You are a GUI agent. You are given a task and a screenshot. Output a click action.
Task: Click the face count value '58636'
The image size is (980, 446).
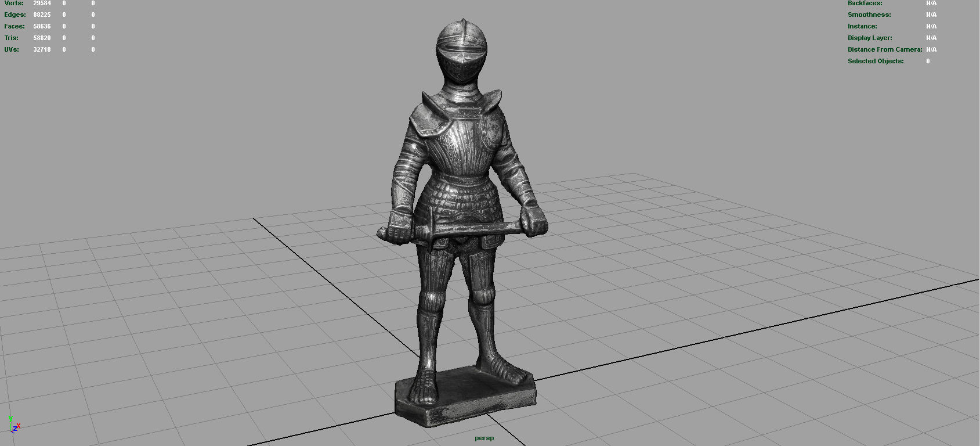click(x=42, y=26)
